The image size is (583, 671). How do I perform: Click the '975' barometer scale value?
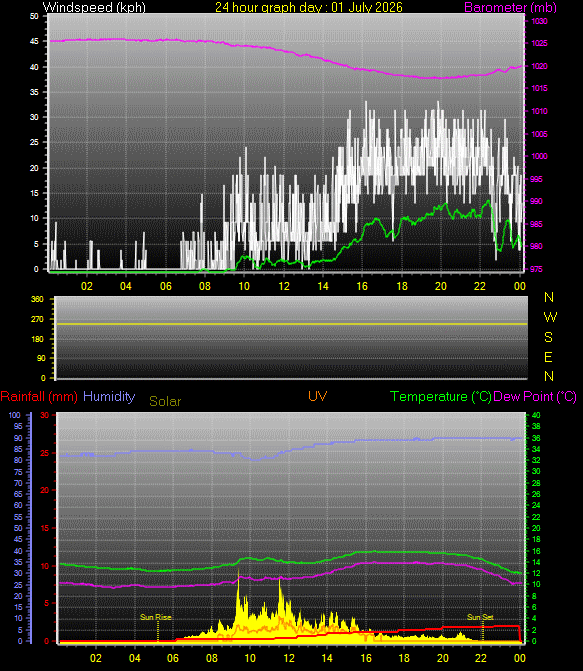click(537, 269)
